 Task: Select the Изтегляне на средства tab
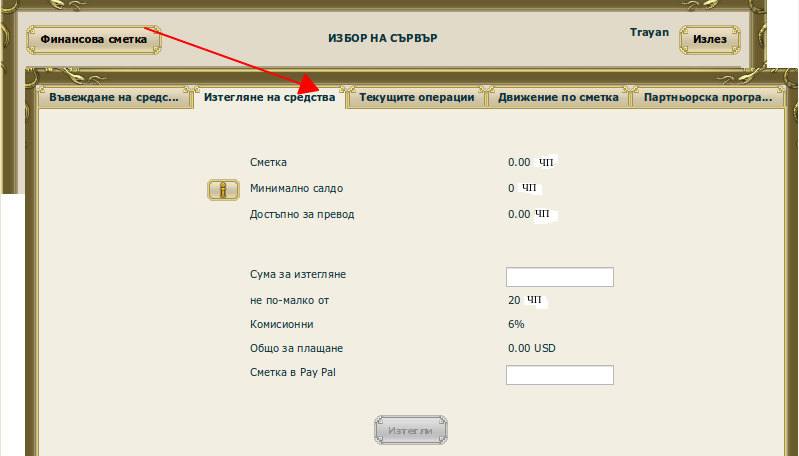[270, 97]
